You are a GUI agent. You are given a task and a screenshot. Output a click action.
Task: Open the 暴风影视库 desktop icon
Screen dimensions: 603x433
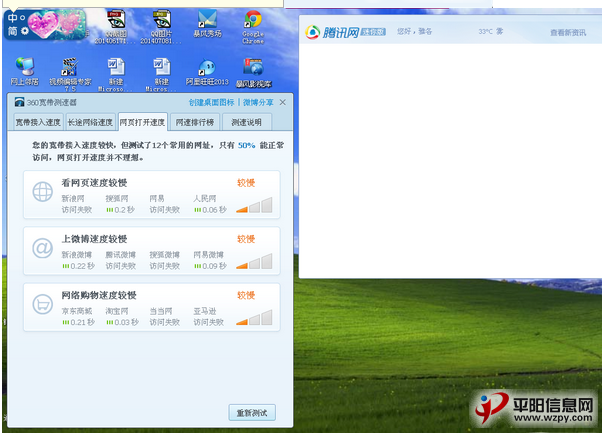click(x=253, y=73)
